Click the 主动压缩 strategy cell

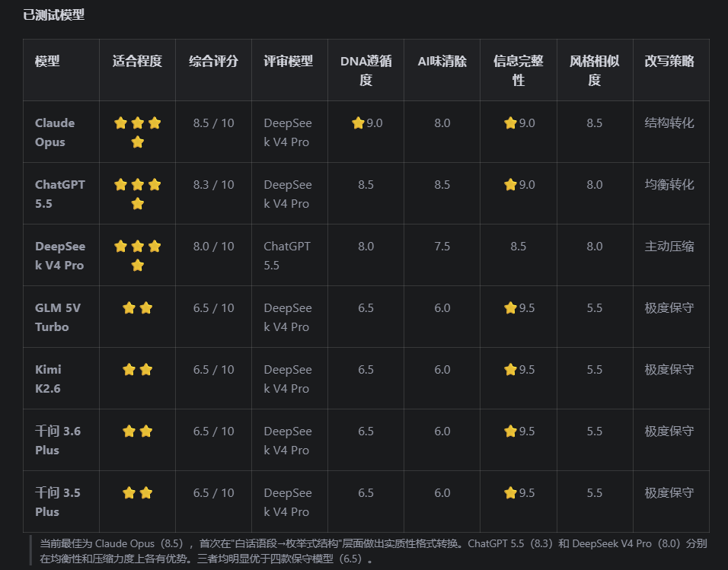[669, 246]
